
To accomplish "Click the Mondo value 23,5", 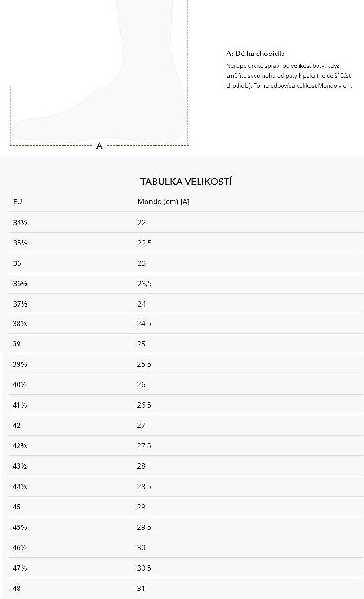I will coord(145,283).
